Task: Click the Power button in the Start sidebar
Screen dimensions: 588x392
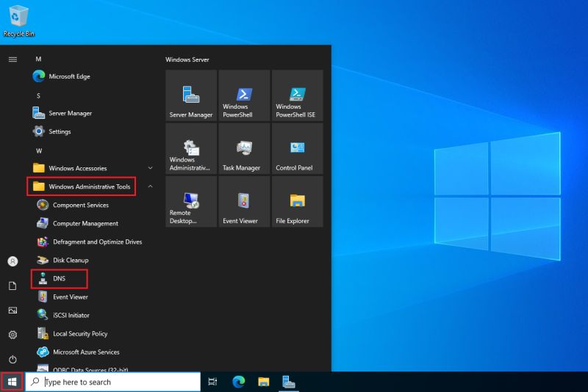Action: click(12, 360)
